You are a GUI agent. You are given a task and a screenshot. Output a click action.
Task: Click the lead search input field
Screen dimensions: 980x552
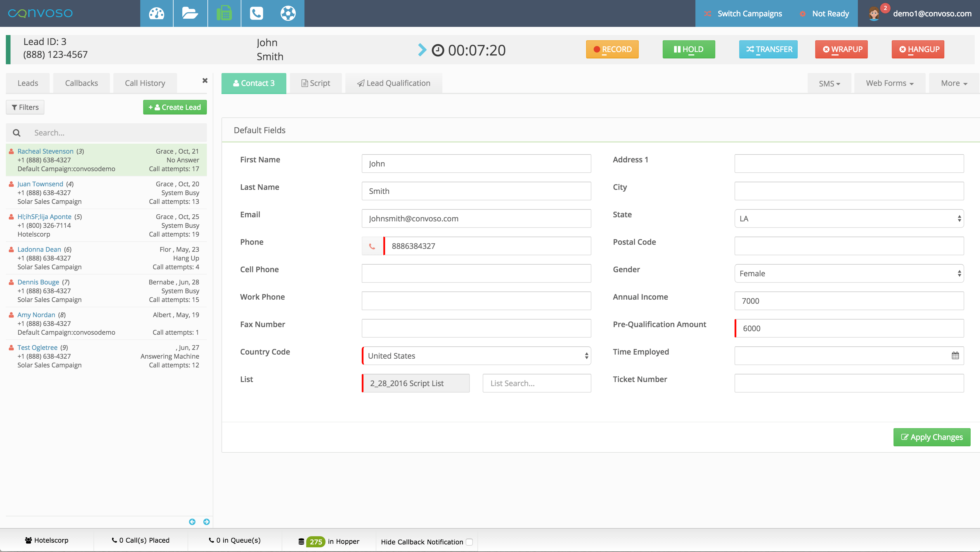(114, 132)
